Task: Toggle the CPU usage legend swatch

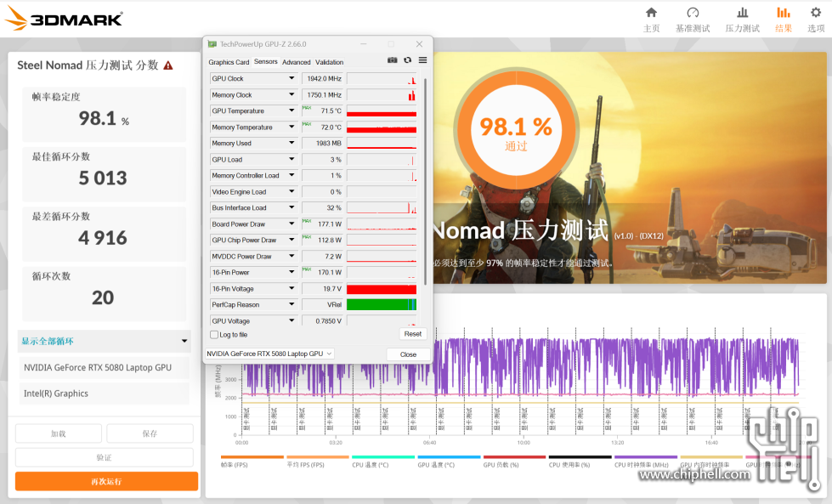Action: pos(580,456)
